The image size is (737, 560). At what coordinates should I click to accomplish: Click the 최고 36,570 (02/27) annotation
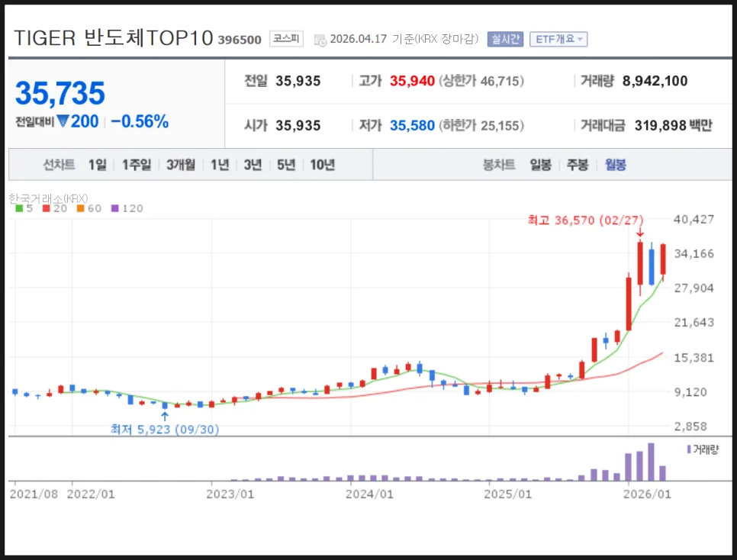coord(585,220)
